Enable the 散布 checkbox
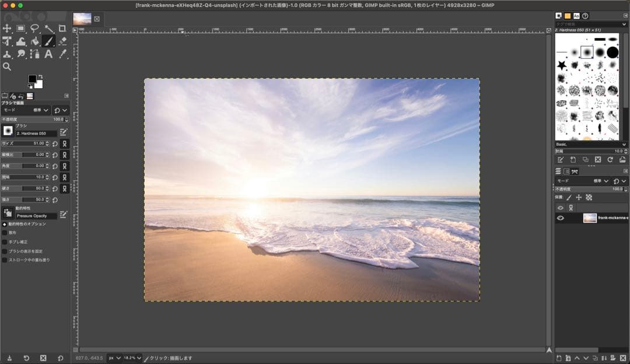The image size is (630, 364). click(x=5, y=233)
